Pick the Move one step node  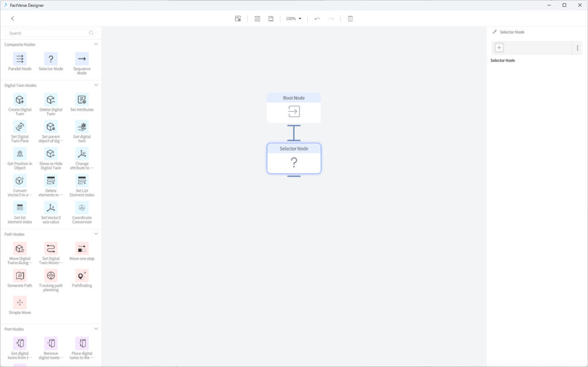point(82,249)
